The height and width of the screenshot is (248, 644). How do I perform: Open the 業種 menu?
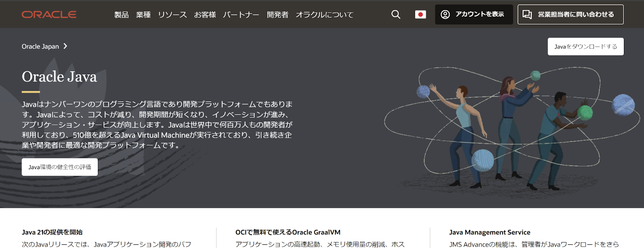click(x=143, y=15)
